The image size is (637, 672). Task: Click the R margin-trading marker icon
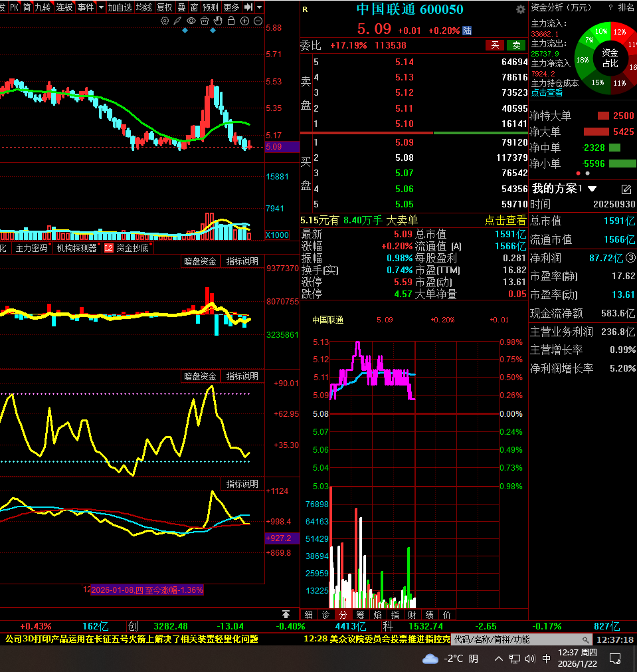point(305,9)
